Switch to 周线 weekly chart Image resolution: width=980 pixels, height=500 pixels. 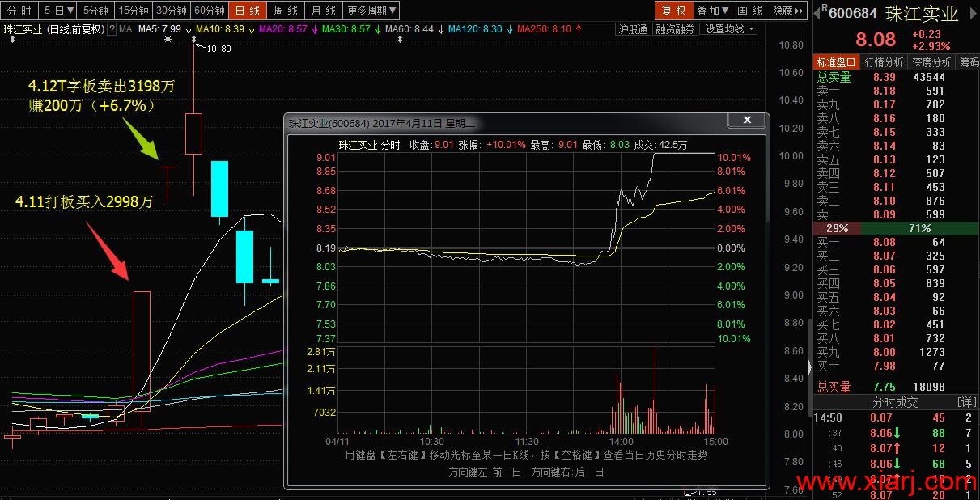pyautogui.click(x=286, y=11)
